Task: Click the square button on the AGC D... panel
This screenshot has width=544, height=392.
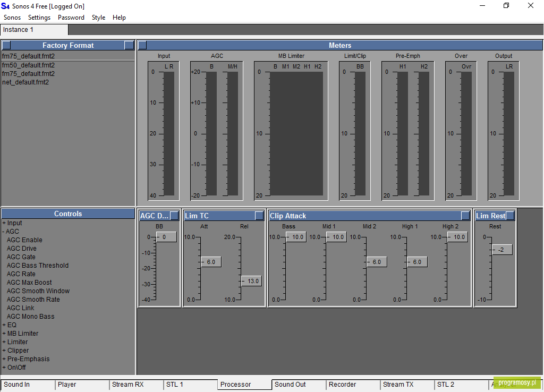Action: pyautogui.click(x=174, y=216)
